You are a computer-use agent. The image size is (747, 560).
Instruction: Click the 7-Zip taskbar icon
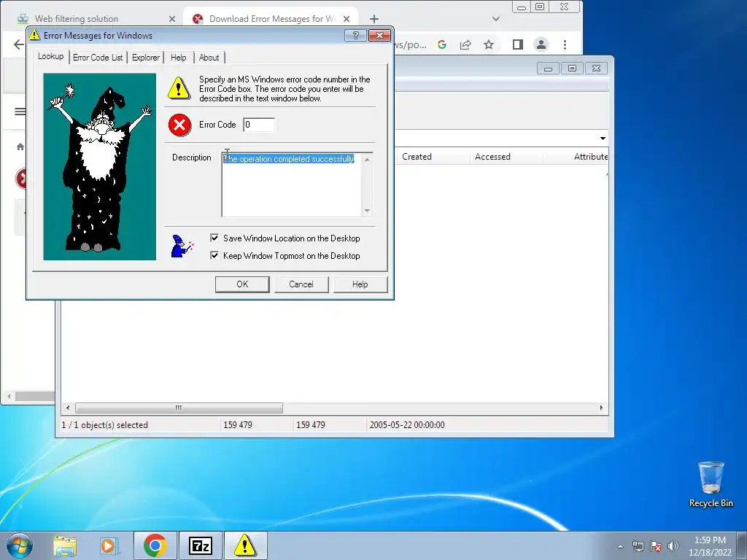(200, 545)
